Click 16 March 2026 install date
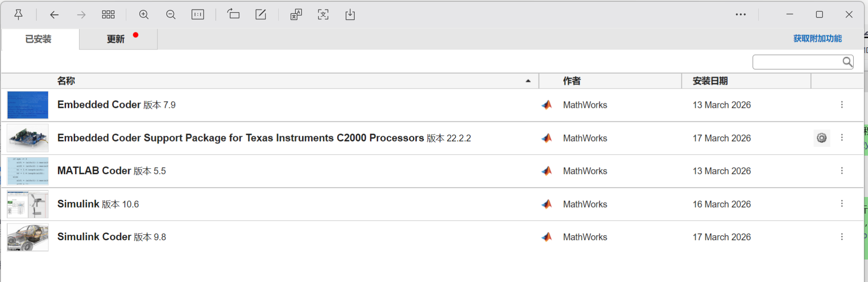 tap(721, 204)
